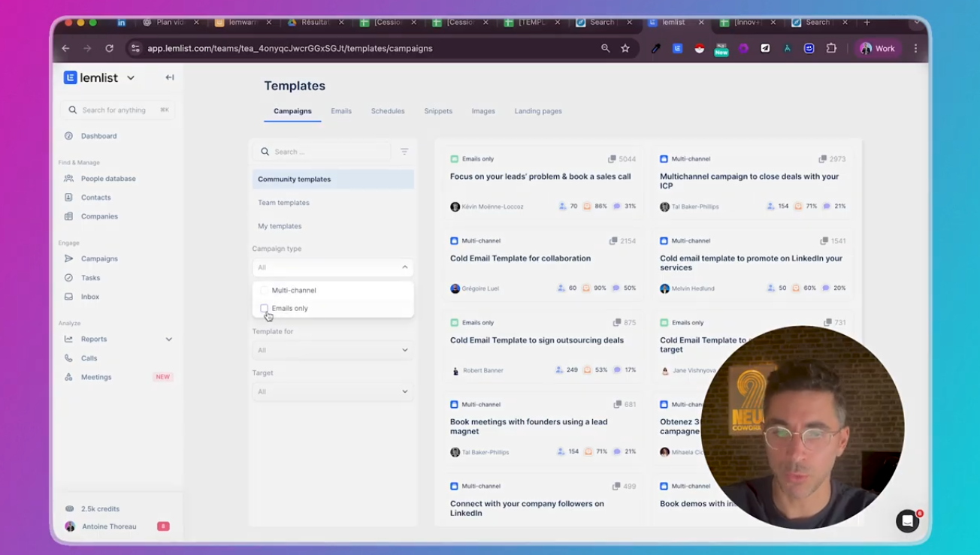
Task: Switch to the Schedules tab
Action: coord(388,111)
